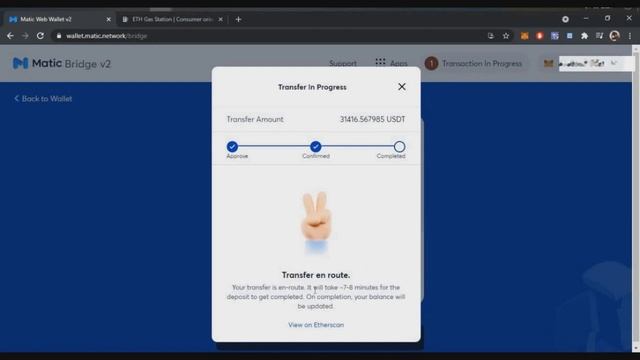Close the Transfer In Progress dialog
This screenshot has height=360, width=640.
click(402, 87)
